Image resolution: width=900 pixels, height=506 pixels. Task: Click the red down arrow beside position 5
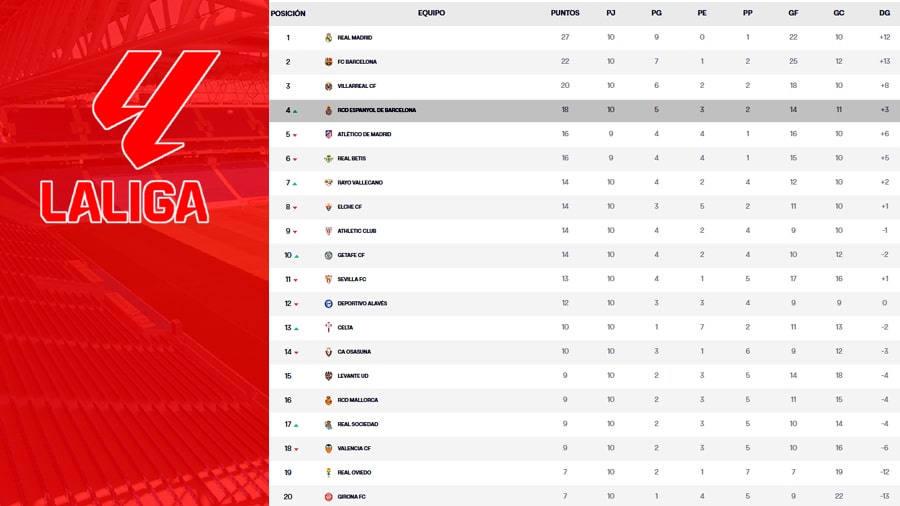pyautogui.click(x=296, y=135)
